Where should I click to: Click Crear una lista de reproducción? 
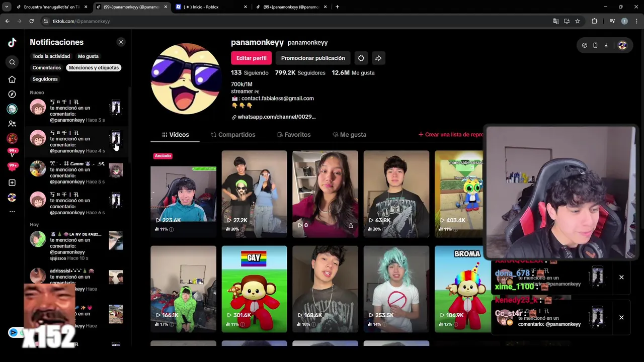point(451,135)
